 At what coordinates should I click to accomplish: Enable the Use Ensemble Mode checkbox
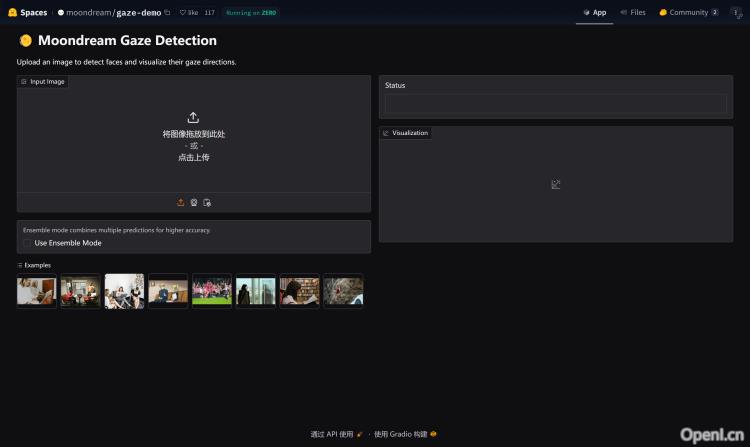[x=27, y=243]
